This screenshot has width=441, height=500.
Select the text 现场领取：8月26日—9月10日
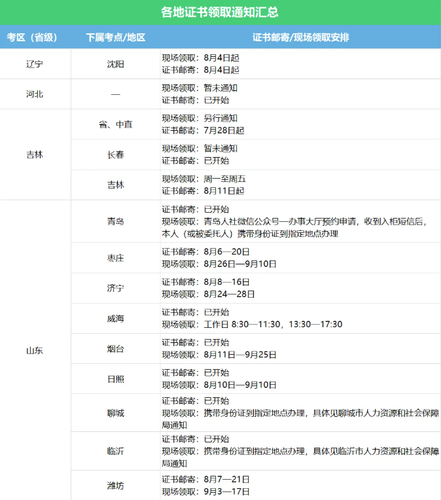(219, 264)
